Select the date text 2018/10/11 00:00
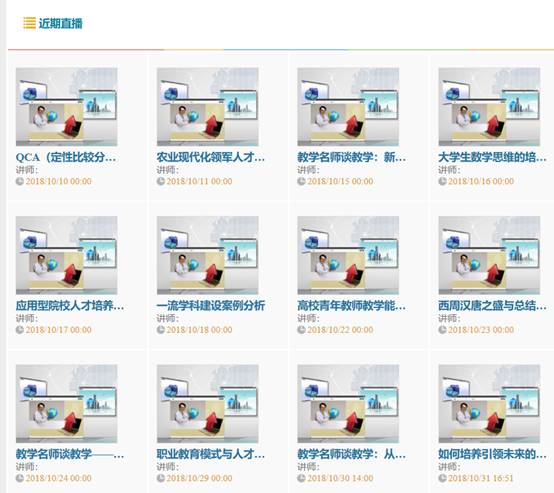This screenshot has width=554, height=493. (x=200, y=181)
